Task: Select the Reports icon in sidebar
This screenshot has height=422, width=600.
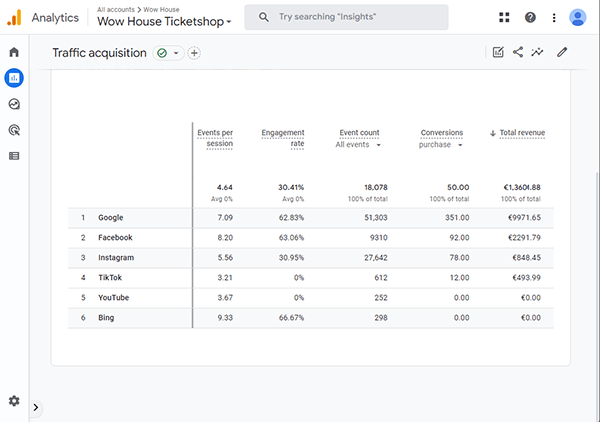Action: click(x=14, y=77)
